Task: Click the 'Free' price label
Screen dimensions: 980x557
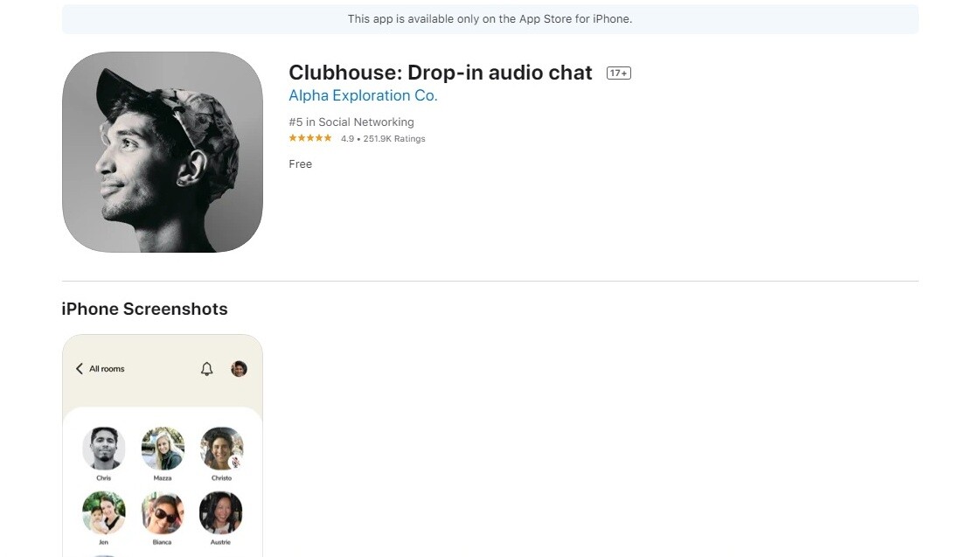Action: pos(300,164)
